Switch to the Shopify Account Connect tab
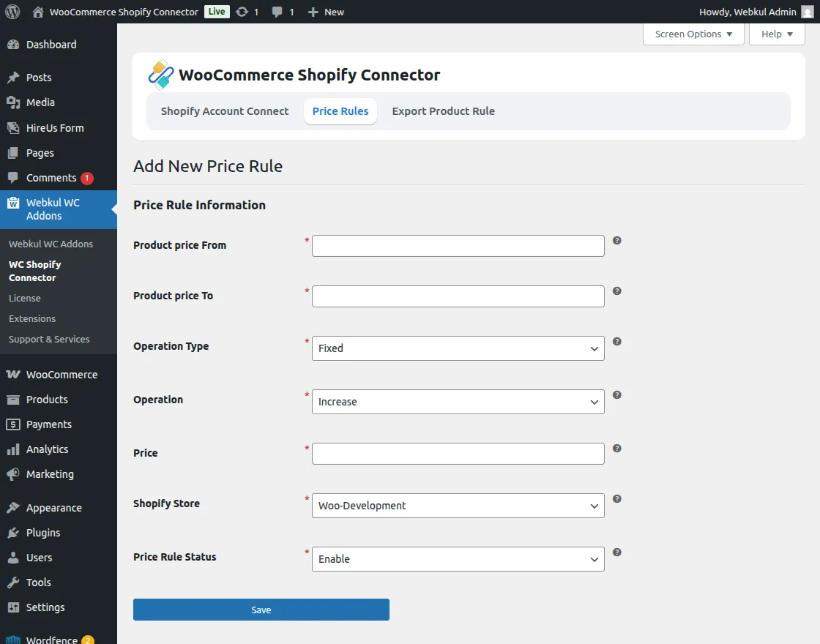The height and width of the screenshot is (644, 820). click(225, 111)
